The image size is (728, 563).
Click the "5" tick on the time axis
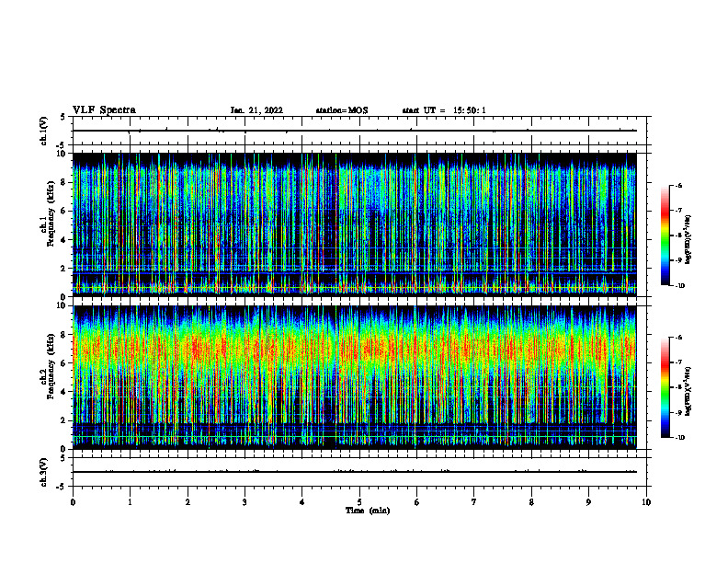359,502
